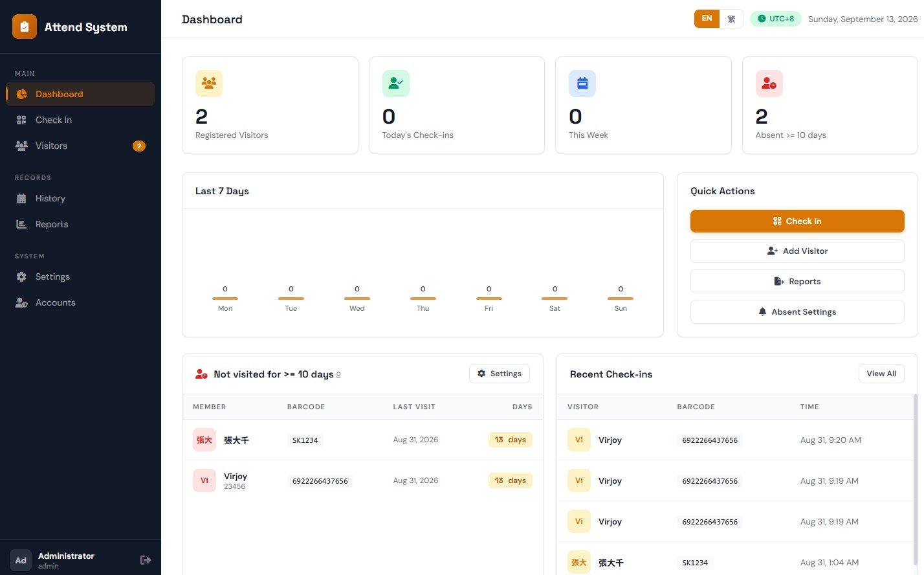Switch language to EN
Viewport: 924px width, 575px height.
click(x=707, y=19)
